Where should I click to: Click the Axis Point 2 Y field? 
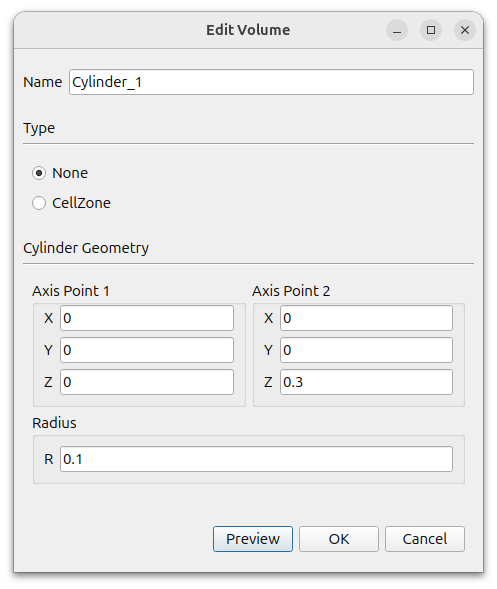coord(366,350)
